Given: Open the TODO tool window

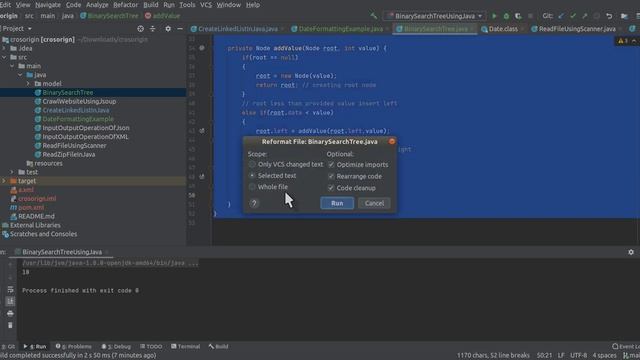Looking at the screenshot, I should point(151,347).
